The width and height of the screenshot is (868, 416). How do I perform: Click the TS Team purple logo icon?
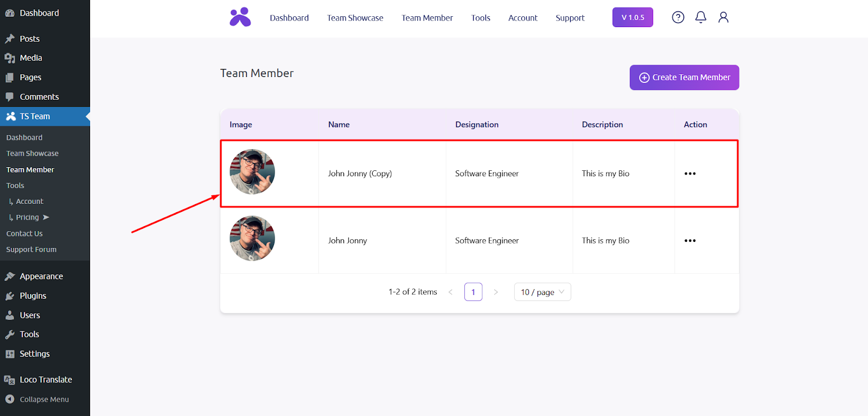click(240, 17)
